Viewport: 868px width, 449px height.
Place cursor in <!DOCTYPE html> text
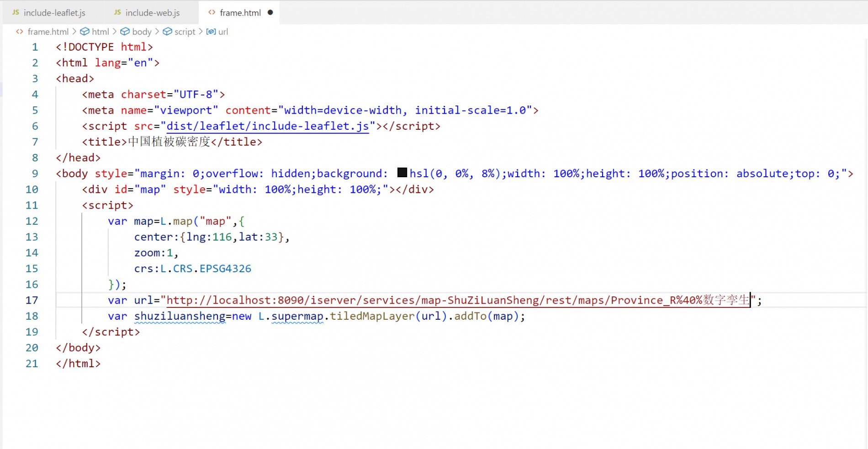105,47
